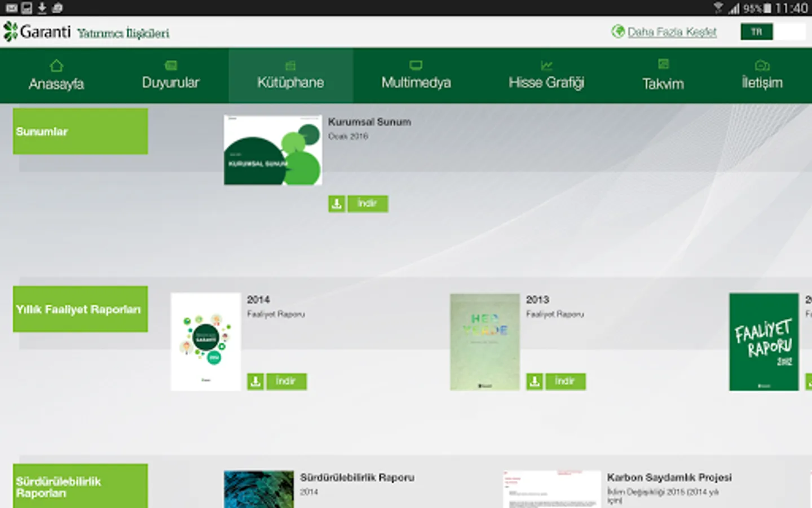Click the Ocak 2016 date text
Viewport: 812px width, 508px height.
click(x=348, y=136)
